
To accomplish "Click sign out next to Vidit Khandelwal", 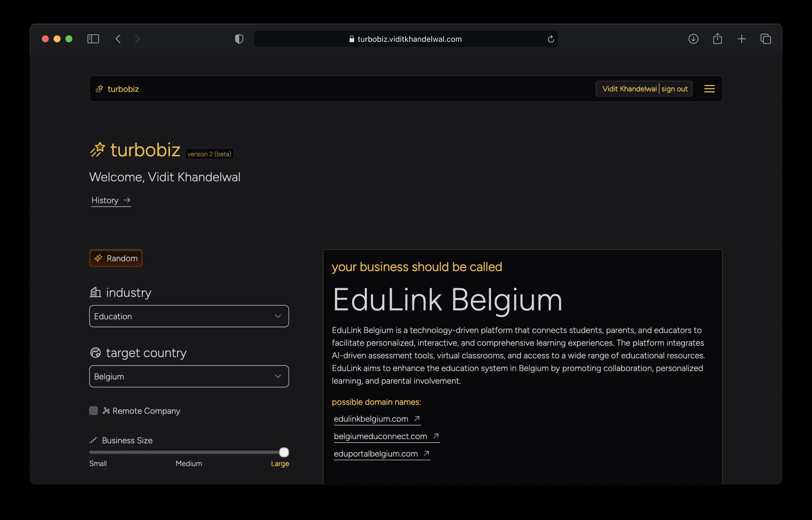I will 674,89.
